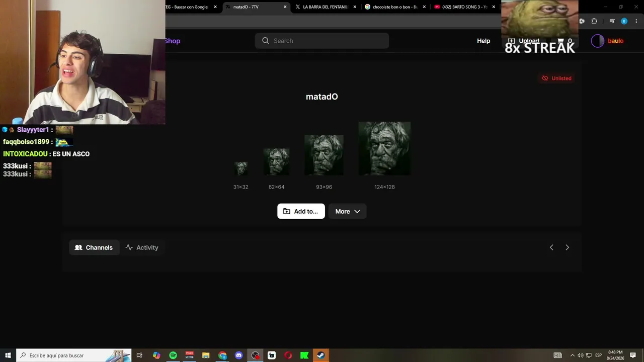This screenshot has width=644, height=362.
Task: Close the matadO - 7TV tab
Action: 285,7
